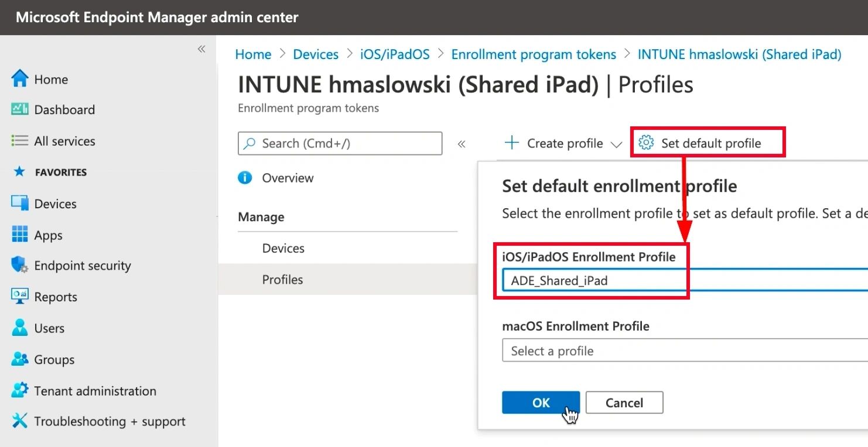Select the Devices monitor icon in sidebar
This screenshot has height=447, width=868.
pyautogui.click(x=20, y=204)
